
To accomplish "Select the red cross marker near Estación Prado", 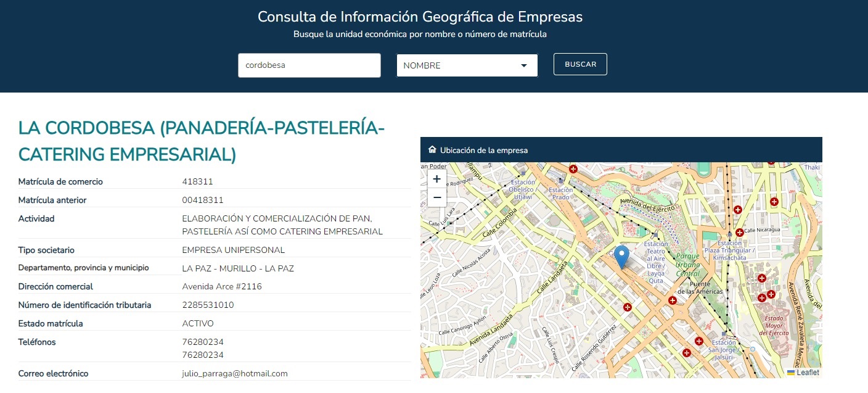I will [573, 168].
